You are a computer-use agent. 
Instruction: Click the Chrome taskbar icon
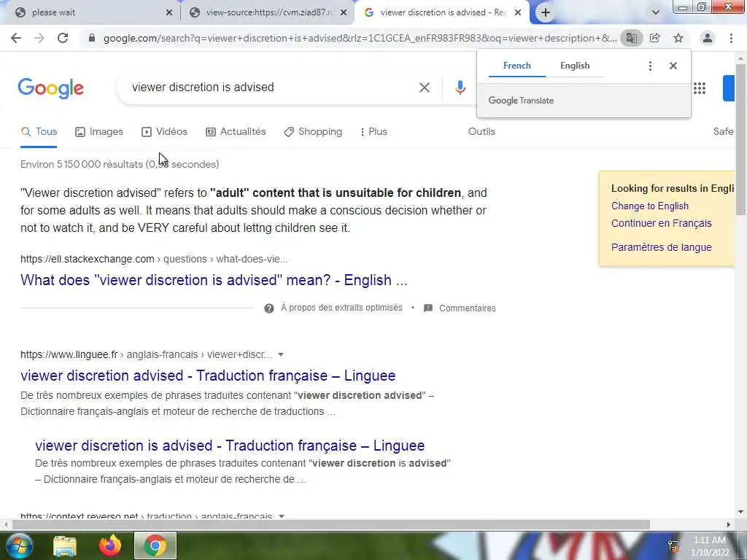155,545
